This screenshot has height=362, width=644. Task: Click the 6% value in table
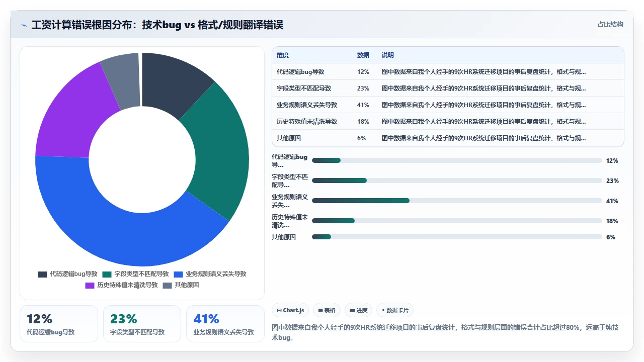[362, 138]
